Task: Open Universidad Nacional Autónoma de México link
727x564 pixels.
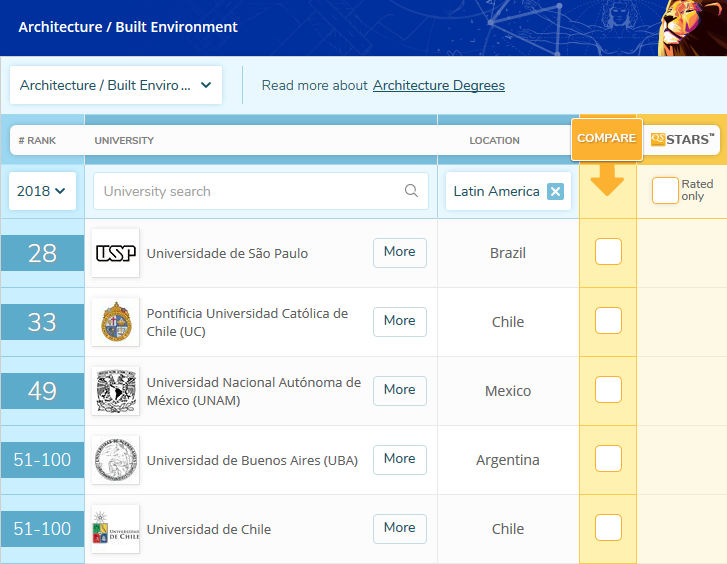Action: coord(254,391)
